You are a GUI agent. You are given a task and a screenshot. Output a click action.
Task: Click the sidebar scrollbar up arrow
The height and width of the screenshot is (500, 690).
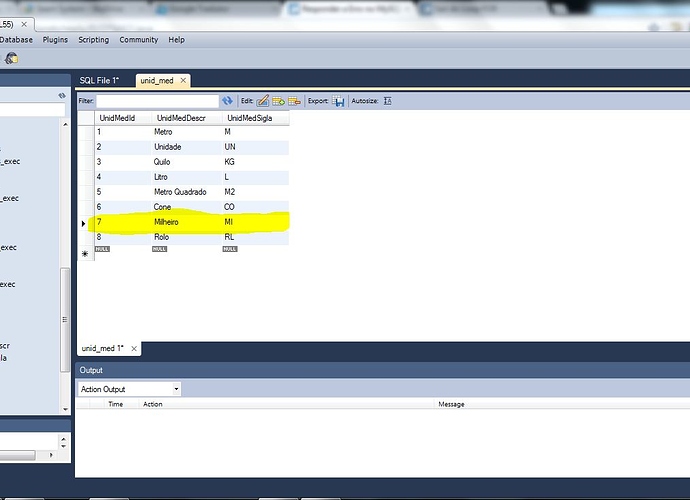point(66,125)
